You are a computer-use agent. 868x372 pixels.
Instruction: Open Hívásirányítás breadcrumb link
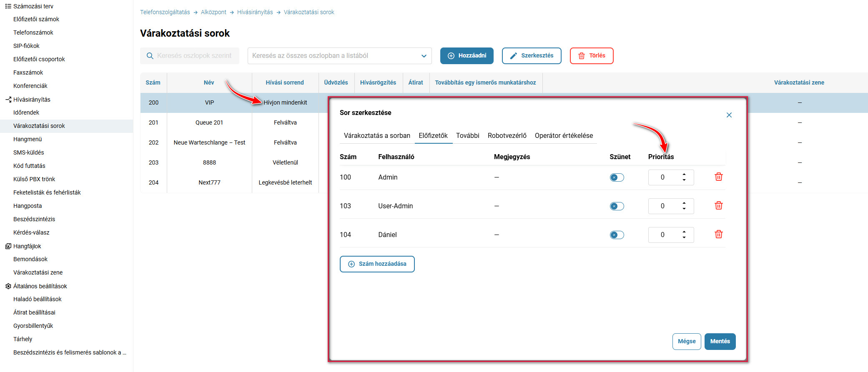pos(255,12)
